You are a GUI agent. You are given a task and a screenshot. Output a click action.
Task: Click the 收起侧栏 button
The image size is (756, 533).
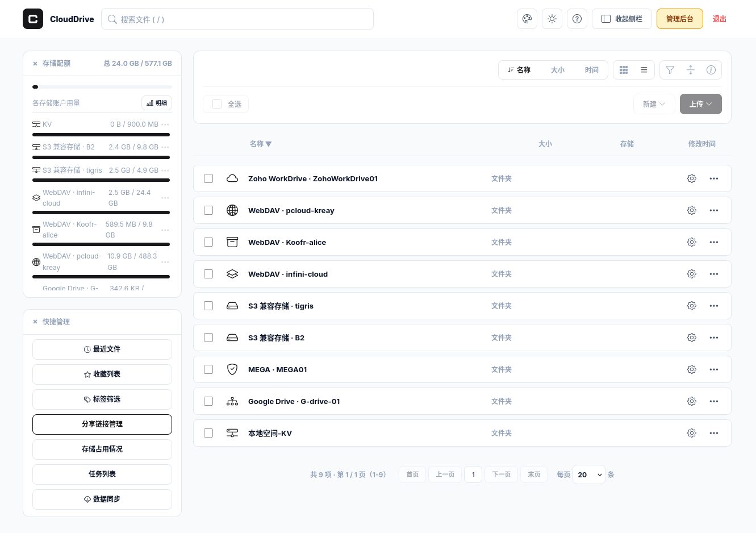[x=622, y=19]
